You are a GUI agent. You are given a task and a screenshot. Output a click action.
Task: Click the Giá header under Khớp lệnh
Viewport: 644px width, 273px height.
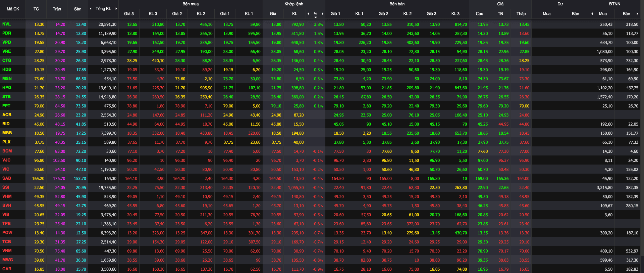tap(273, 14)
